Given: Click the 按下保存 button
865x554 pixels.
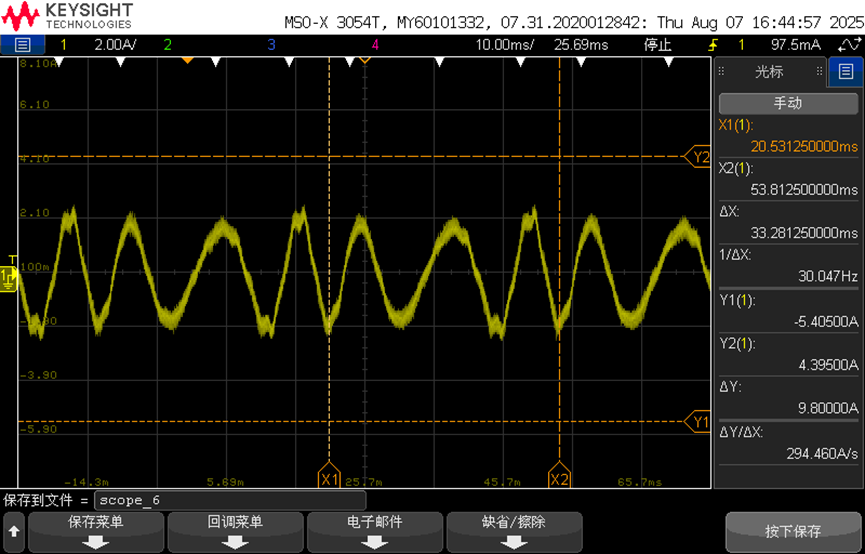Looking at the screenshot, I should pyautogui.click(x=793, y=532).
